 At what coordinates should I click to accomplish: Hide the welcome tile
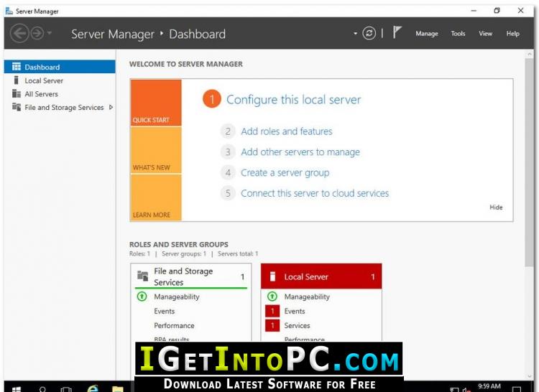click(x=496, y=207)
